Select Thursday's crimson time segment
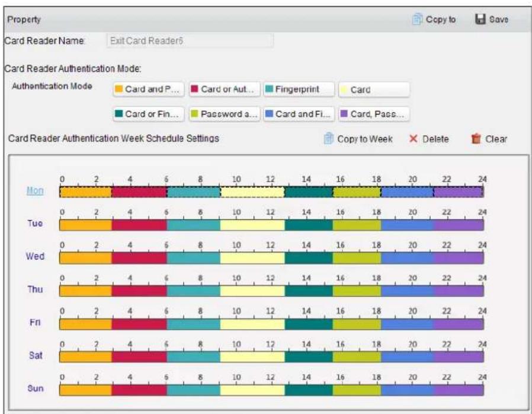Viewport: 532px width, 414px height. [139, 291]
